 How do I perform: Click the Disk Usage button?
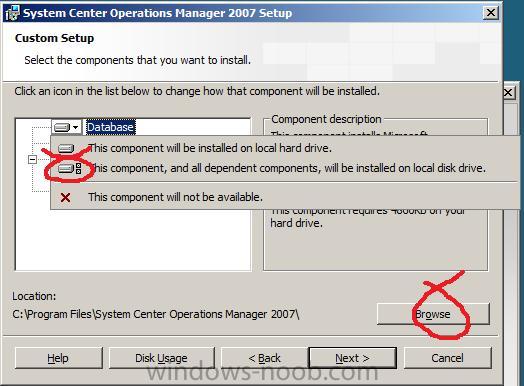(161, 358)
